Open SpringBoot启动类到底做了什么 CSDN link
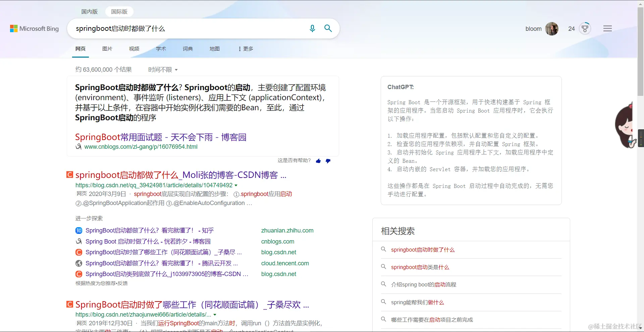Screen dimensions: 644x332 [167, 274]
